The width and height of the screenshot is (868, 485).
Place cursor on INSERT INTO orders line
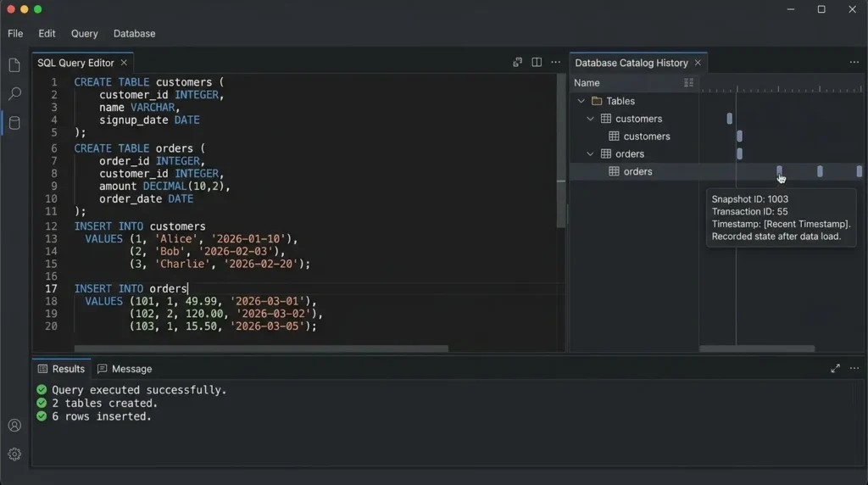[131, 288]
